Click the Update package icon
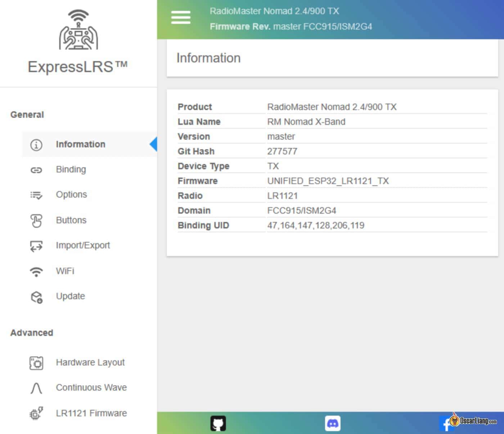Viewport: 504px width, 434px height. tap(36, 297)
